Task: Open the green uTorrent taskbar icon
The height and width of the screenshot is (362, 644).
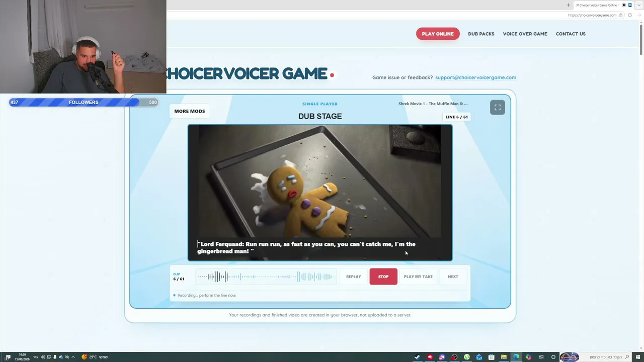Action: coord(467,357)
